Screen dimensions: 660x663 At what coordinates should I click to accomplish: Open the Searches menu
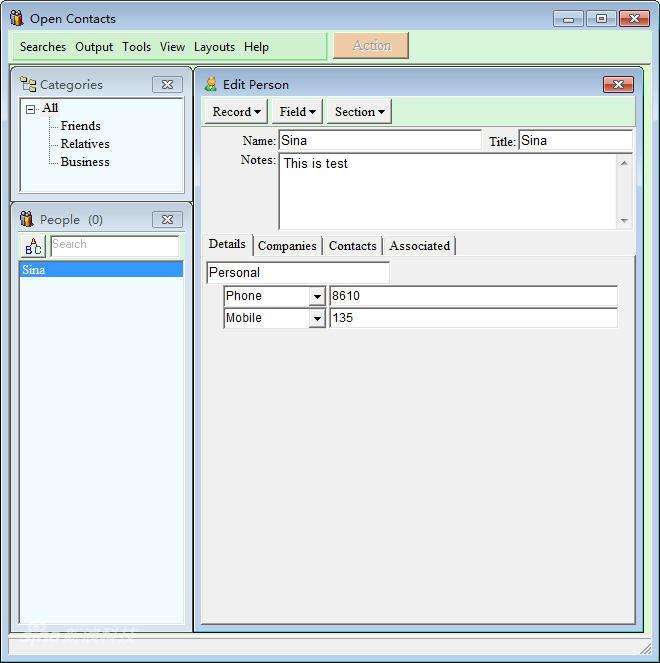point(43,47)
